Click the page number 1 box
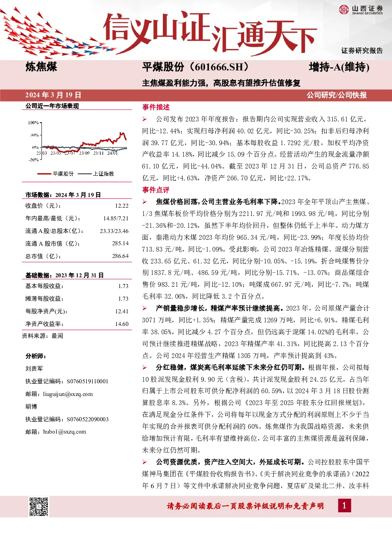Viewport: 392px width, 555px height. pyautogui.click(x=344, y=505)
